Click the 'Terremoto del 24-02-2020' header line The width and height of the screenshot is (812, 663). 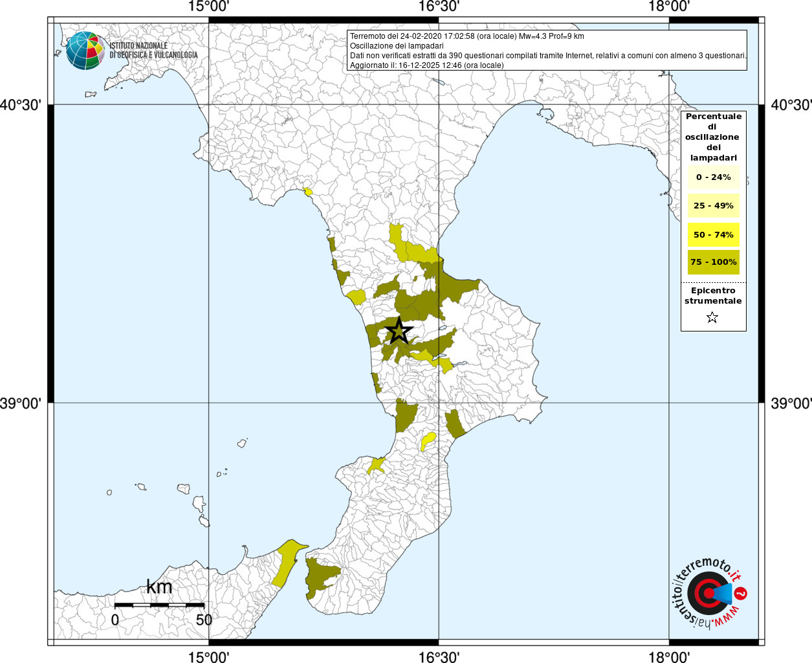(x=466, y=36)
